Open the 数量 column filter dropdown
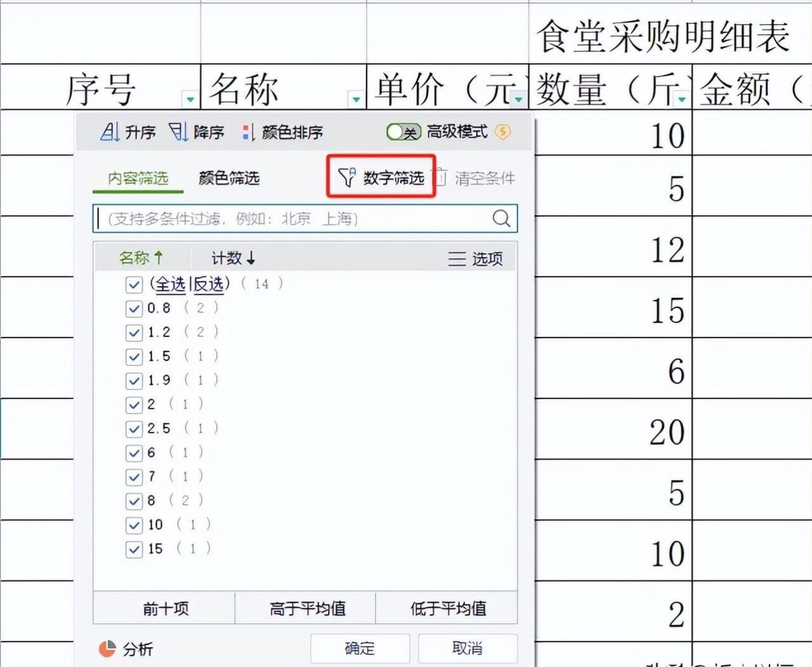Viewport: 812px width, 667px height. [x=682, y=99]
